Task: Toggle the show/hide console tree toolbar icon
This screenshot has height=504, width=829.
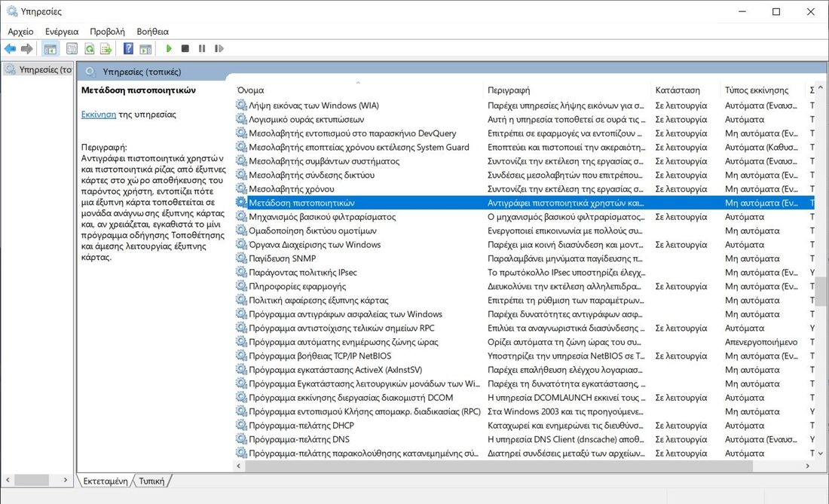Action: coord(50,49)
